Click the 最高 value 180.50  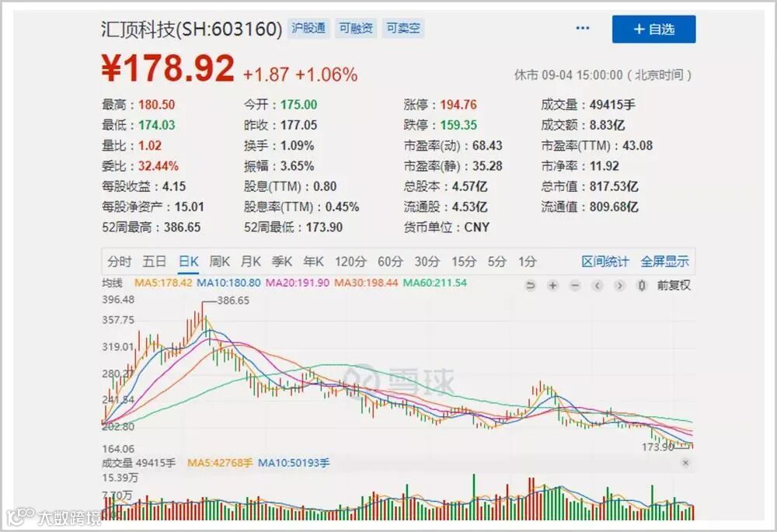[x=157, y=105]
